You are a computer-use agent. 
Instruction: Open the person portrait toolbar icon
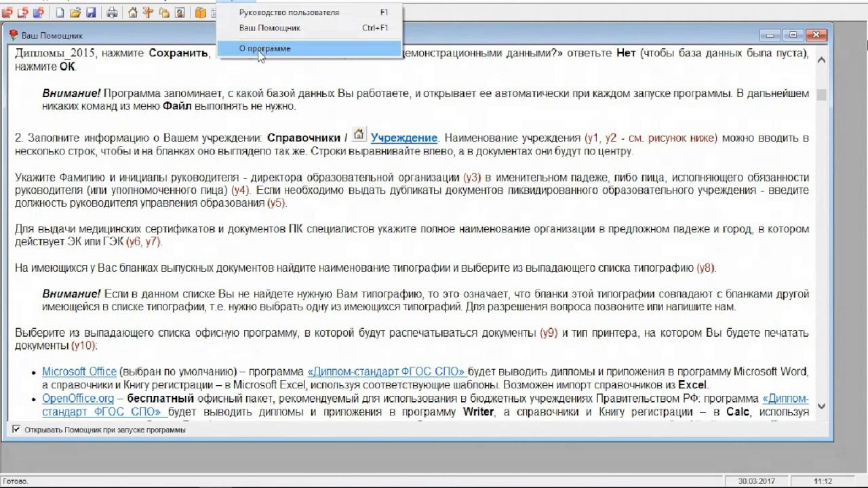pos(180,13)
